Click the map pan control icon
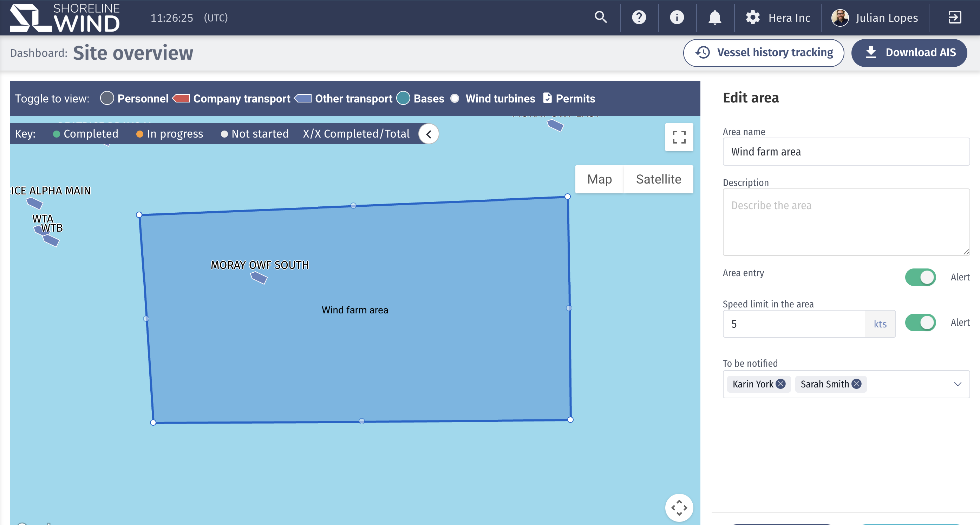The image size is (980, 525). tap(679, 507)
